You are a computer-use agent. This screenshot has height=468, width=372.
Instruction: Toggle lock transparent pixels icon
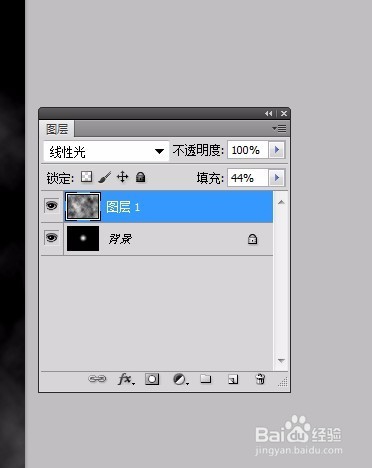point(87,177)
